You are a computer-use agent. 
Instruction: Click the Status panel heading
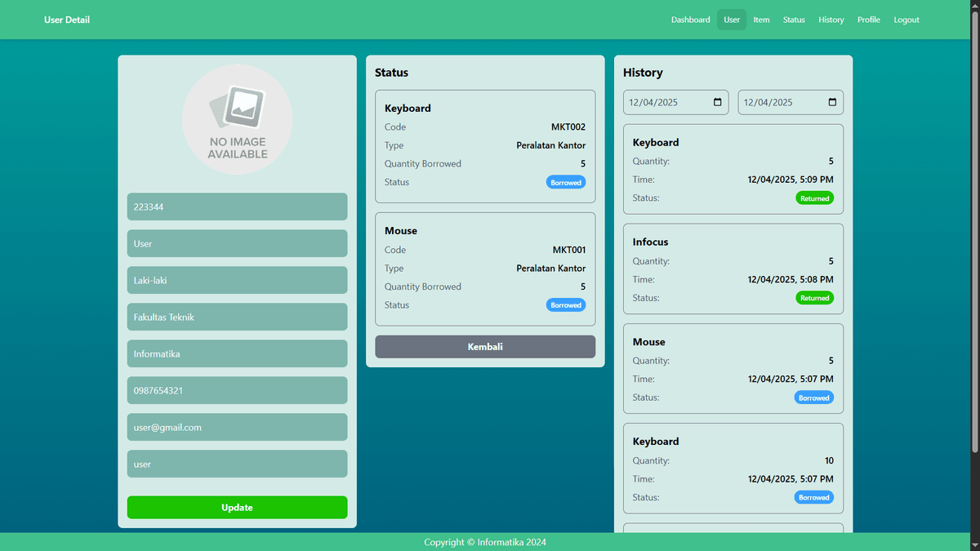391,73
